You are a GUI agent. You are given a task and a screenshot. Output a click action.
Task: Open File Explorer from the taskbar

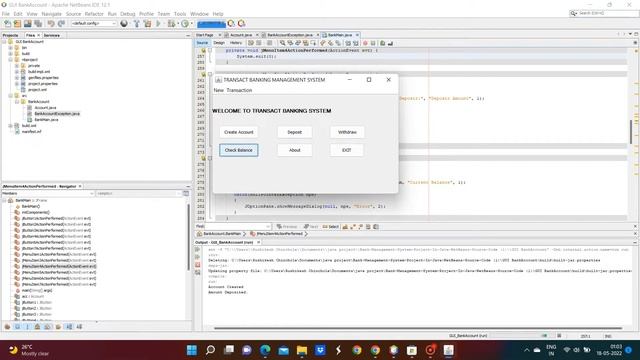click(x=302, y=350)
